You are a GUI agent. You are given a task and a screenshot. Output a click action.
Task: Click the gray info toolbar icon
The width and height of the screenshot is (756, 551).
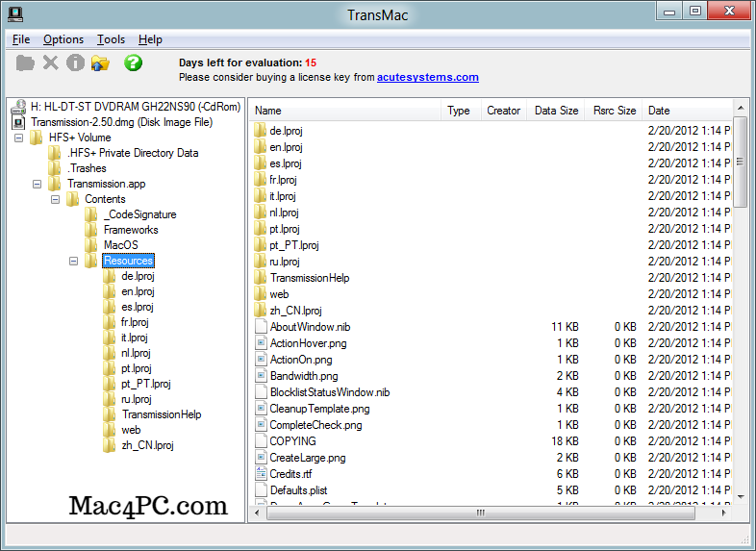75,63
